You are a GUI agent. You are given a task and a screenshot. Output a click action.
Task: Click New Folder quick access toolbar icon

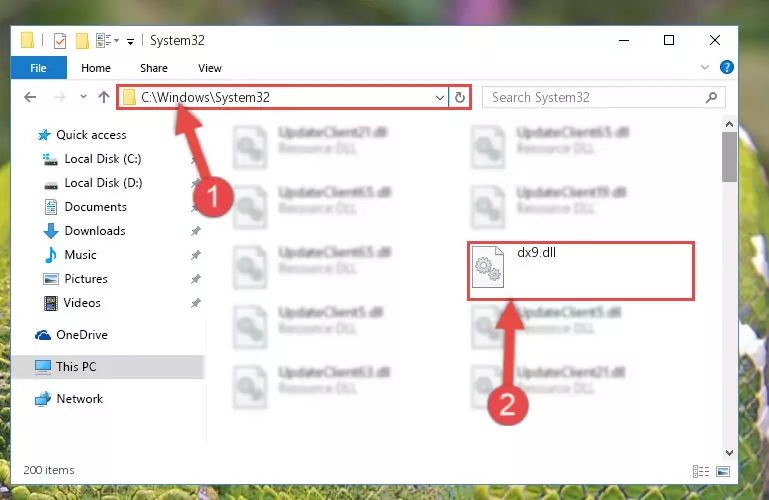(x=82, y=41)
